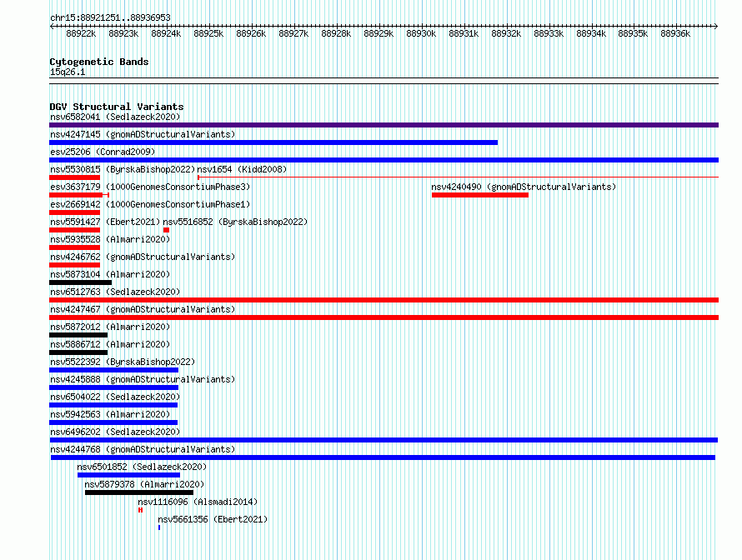Click the blue nsv4244768 variant bar

383,457
